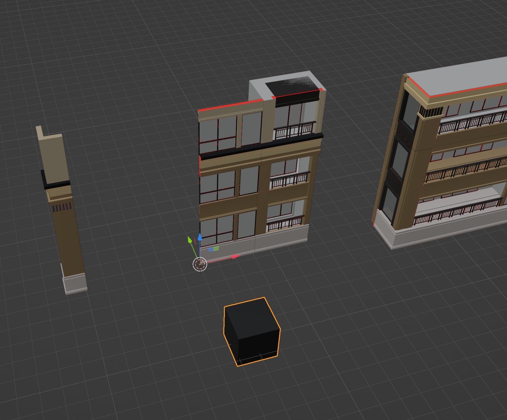Click the corner tower window of right building
This screenshot has height=420, width=507.
pyautogui.click(x=399, y=159)
